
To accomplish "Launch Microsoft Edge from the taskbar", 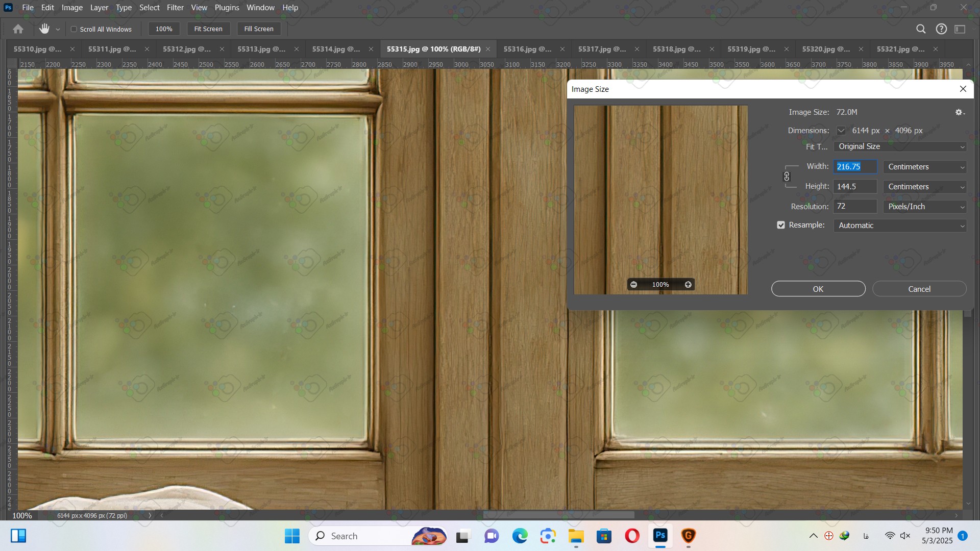I will click(x=520, y=536).
